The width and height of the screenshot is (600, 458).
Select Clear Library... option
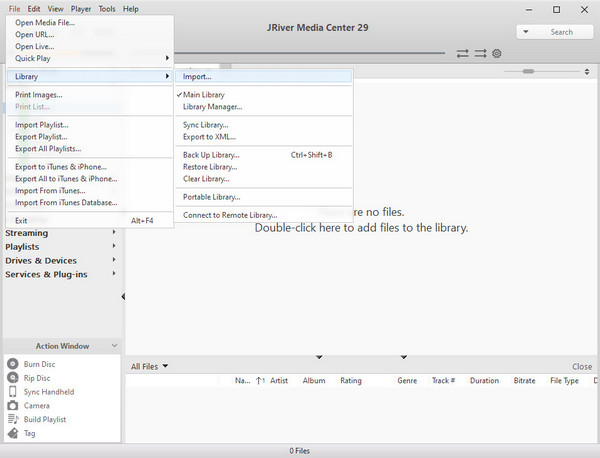coord(264,179)
